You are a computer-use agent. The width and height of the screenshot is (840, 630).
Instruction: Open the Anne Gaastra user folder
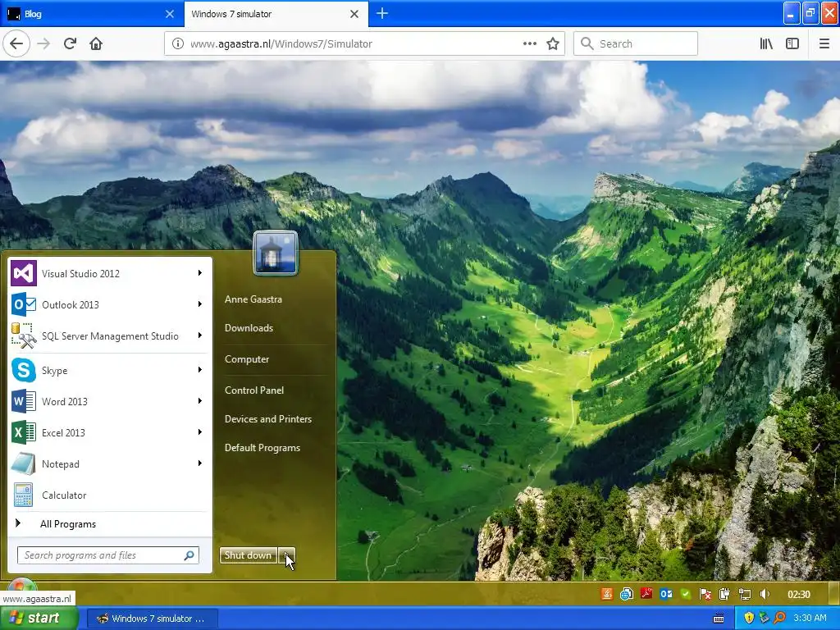click(x=253, y=299)
